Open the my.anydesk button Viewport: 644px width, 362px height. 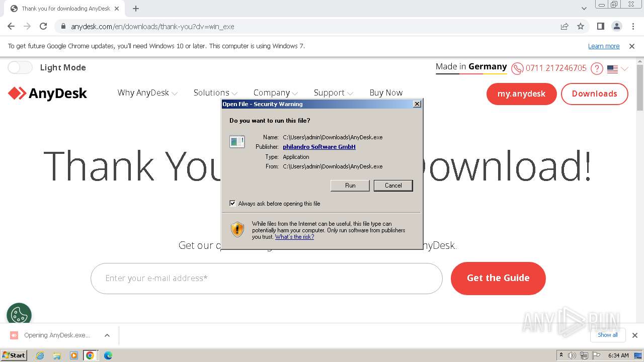tap(521, 94)
